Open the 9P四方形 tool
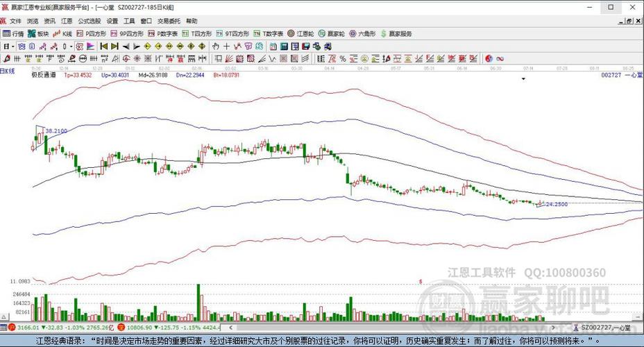The width and height of the screenshot is (644, 347). click(127, 34)
